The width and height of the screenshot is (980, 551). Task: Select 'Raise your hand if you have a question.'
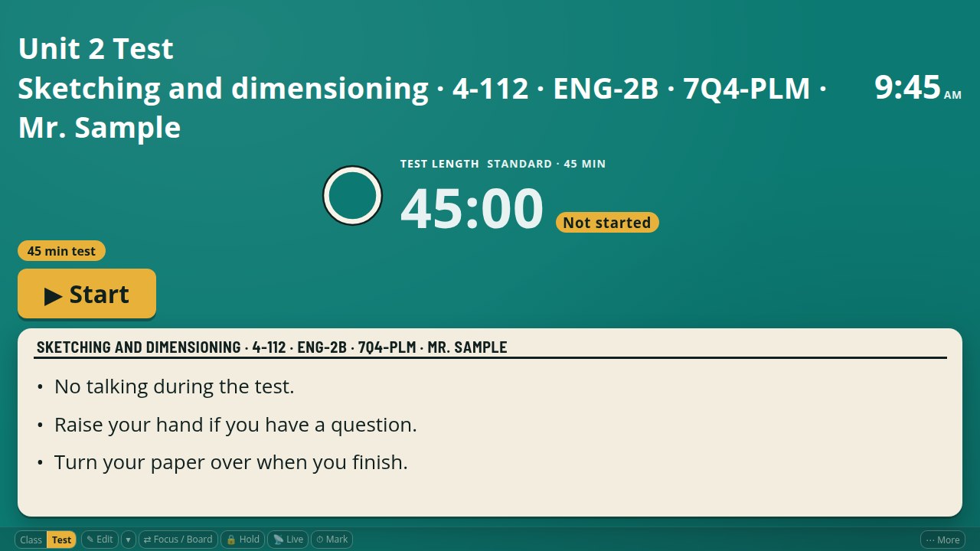(236, 425)
